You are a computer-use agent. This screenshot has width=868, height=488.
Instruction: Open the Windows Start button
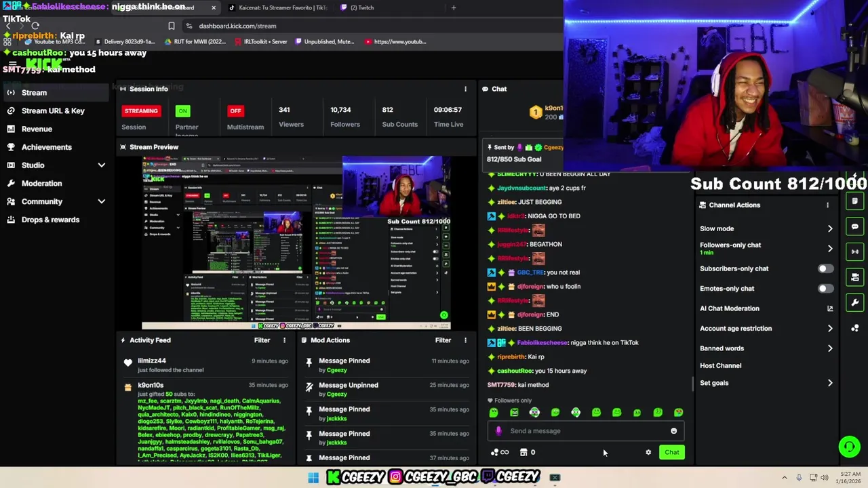pyautogui.click(x=313, y=478)
